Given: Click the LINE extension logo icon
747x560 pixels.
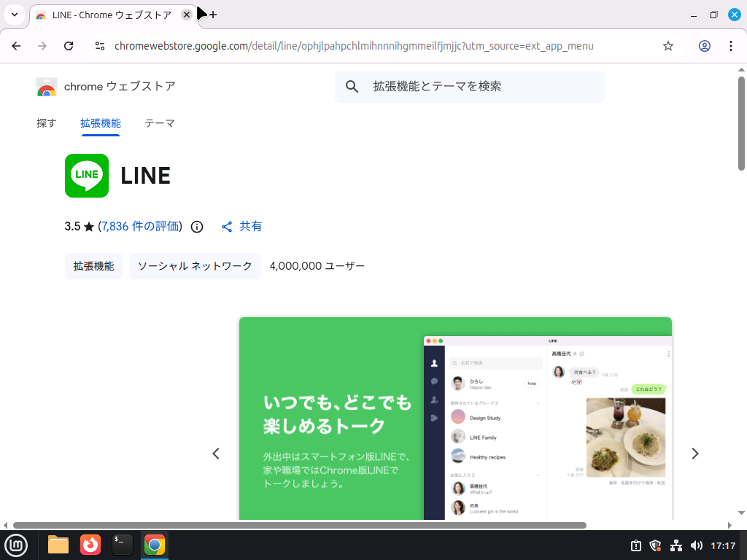Looking at the screenshot, I should [x=86, y=176].
